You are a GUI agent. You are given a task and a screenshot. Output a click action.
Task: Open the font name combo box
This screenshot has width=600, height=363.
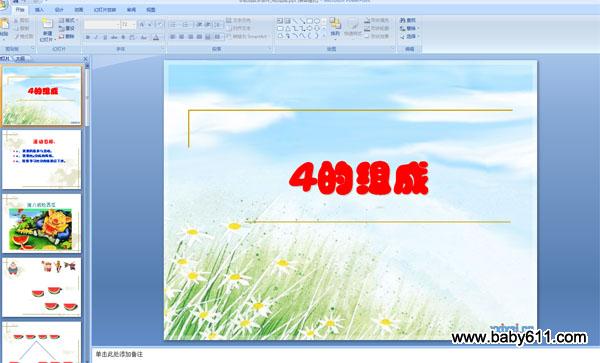pyautogui.click(x=102, y=25)
